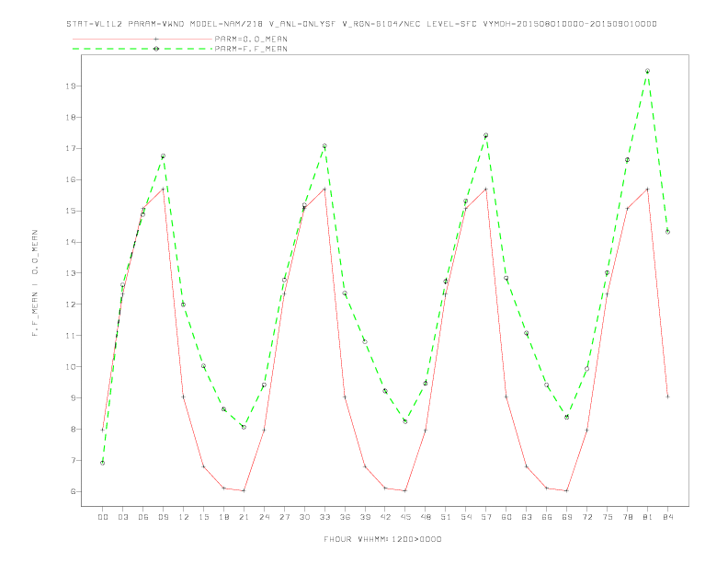Click the green F.F_MEAN peak marker at hour 33

[324, 146]
